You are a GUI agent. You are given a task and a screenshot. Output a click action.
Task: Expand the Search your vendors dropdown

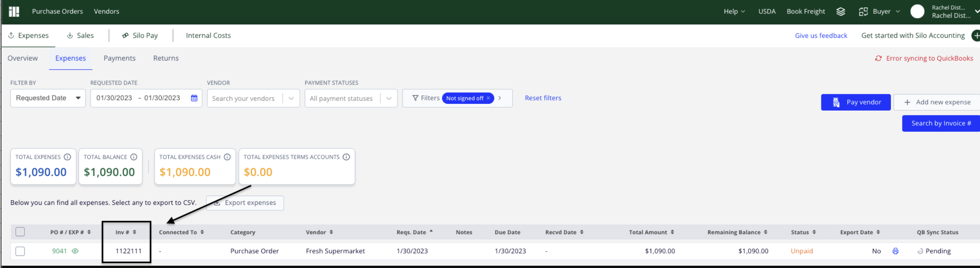291,98
